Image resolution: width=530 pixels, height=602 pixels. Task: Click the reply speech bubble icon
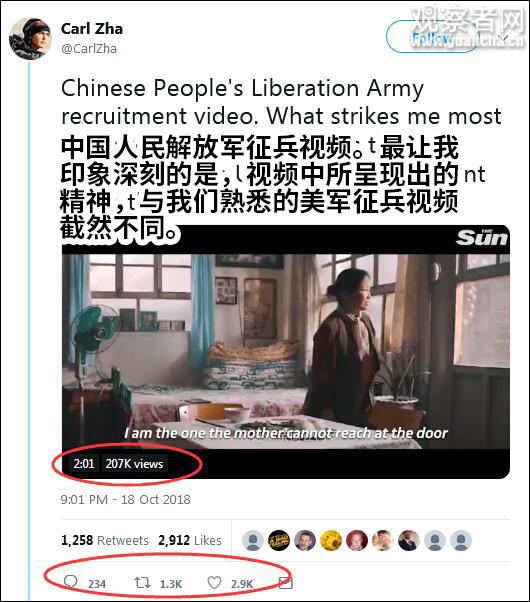70,582
